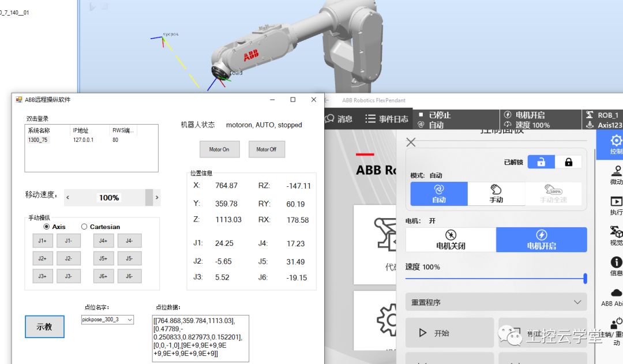Open the 视觉 vision sidebar icon
623x364 pixels.
click(x=616, y=235)
